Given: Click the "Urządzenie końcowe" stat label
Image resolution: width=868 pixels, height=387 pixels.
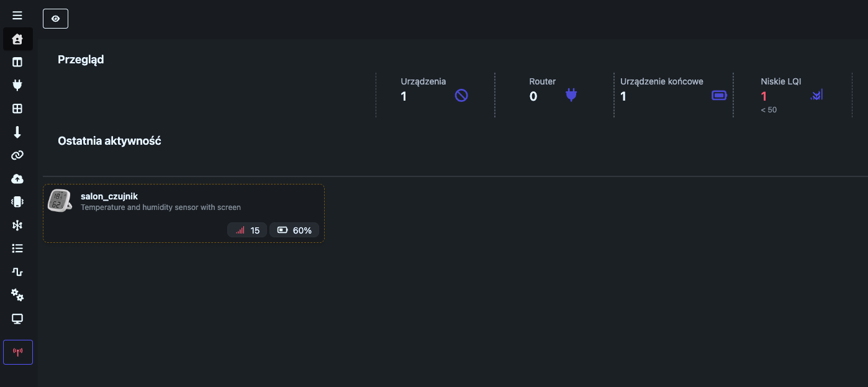Looking at the screenshot, I should [662, 81].
